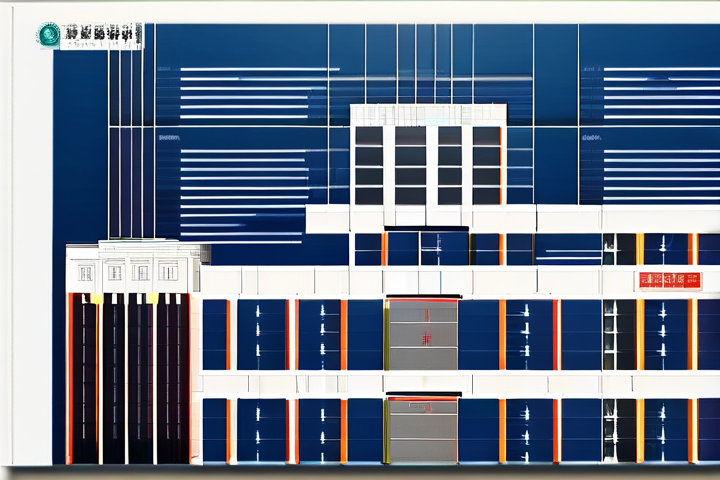The image size is (720, 480).
Task: Click the red vertical stripe at far left edge
Action: [x=69, y=380]
